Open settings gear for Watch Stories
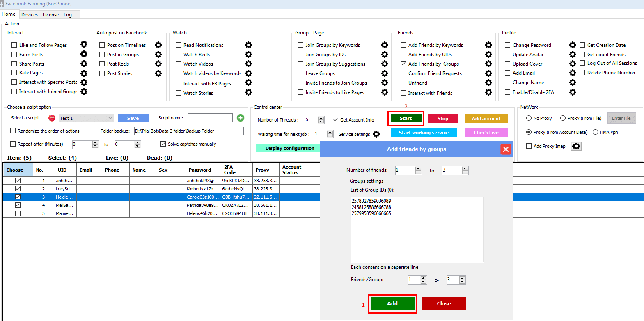 coord(248,92)
